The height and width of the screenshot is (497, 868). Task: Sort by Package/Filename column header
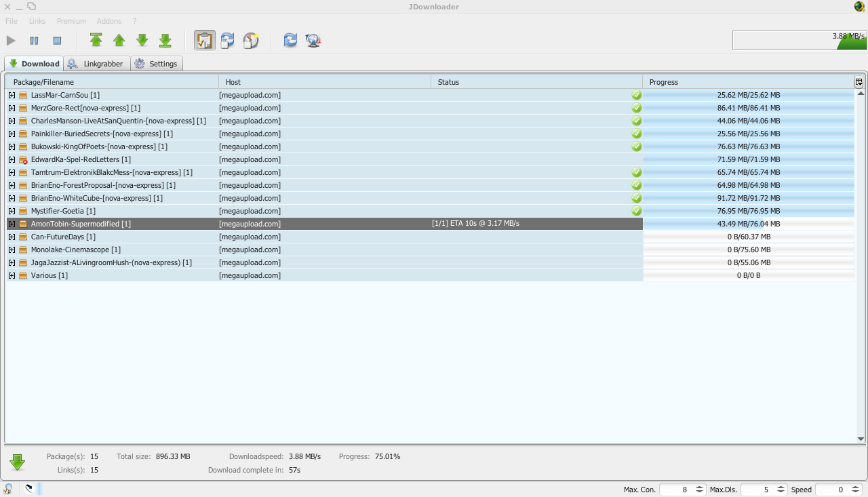[x=112, y=82]
